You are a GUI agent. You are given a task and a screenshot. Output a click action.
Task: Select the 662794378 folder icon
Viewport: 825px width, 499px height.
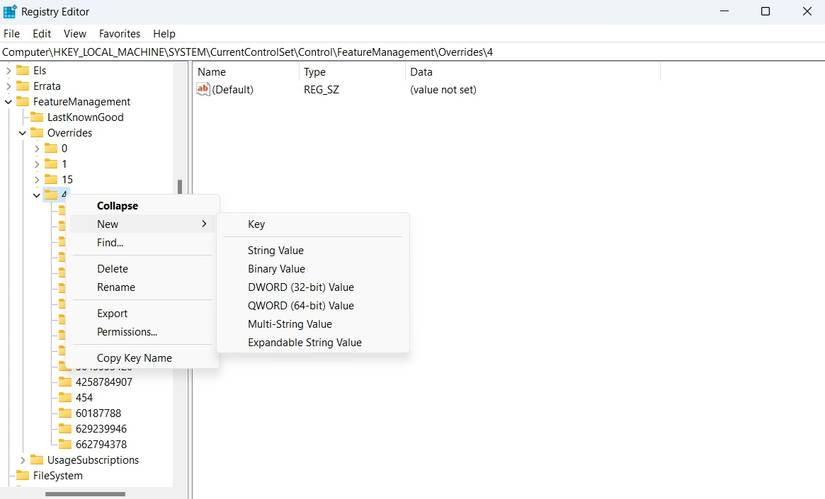(x=65, y=444)
